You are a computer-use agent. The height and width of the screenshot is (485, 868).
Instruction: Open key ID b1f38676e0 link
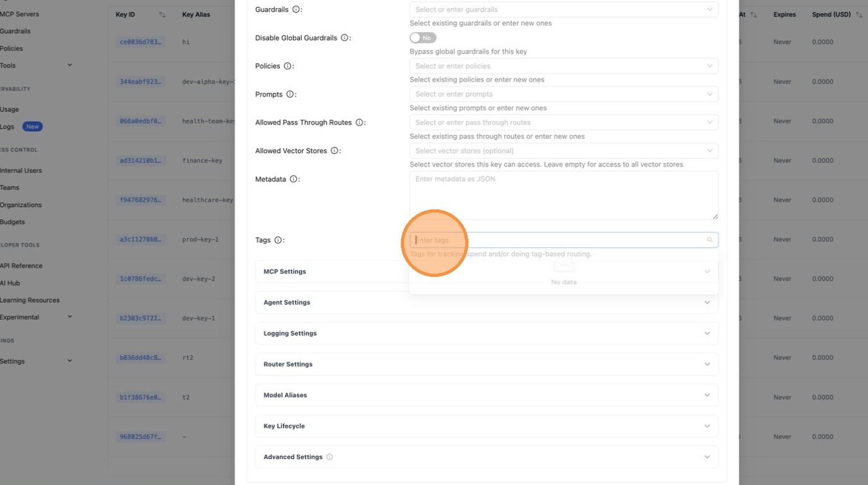pos(141,397)
